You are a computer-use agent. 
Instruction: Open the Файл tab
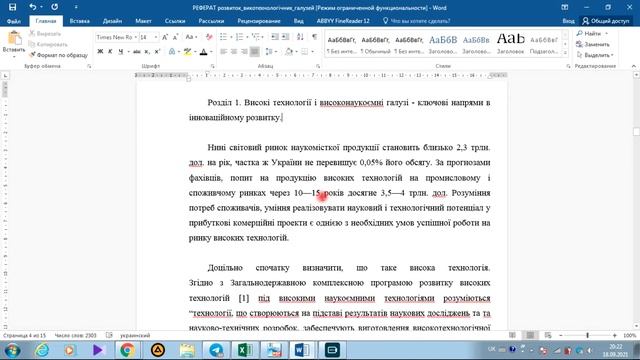(x=13, y=21)
